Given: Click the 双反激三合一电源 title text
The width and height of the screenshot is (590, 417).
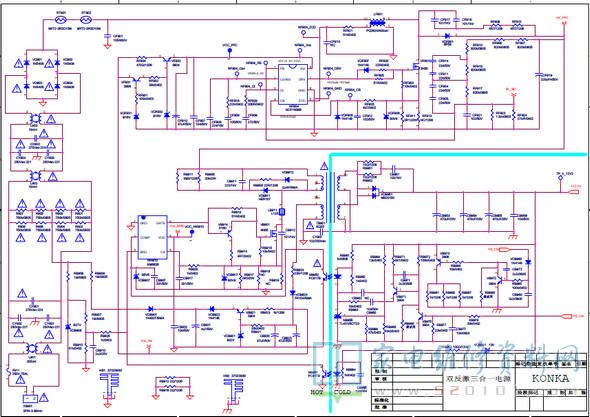Looking at the screenshot, I should tap(478, 379).
